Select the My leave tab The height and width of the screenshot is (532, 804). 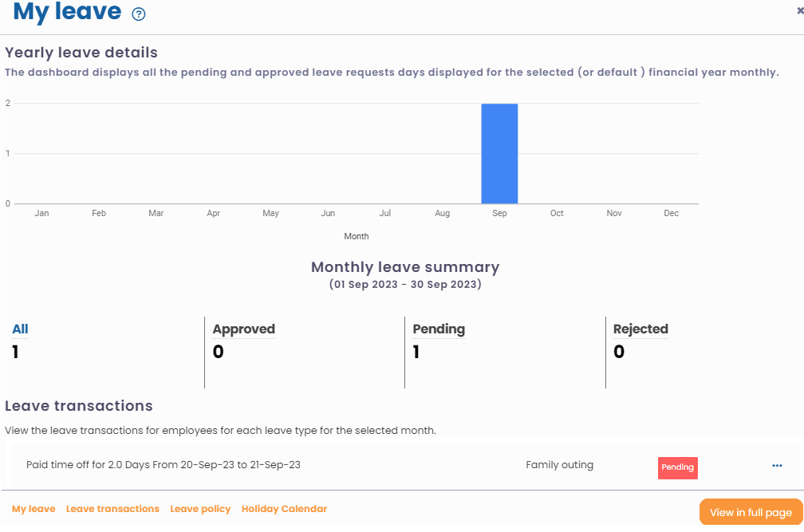pyautogui.click(x=33, y=508)
